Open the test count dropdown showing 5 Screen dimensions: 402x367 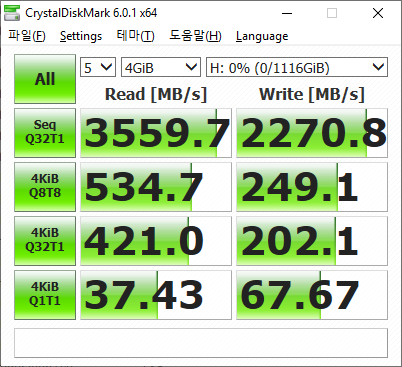[x=98, y=67]
